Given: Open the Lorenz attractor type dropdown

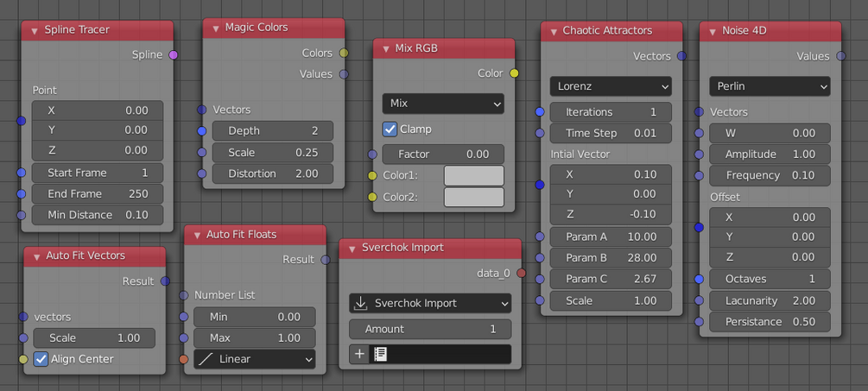Looking at the screenshot, I should (611, 86).
